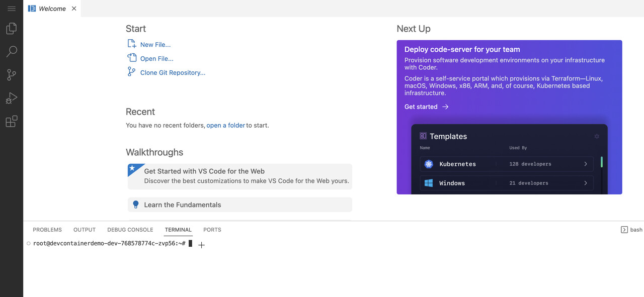This screenshot has height=297, width=644.
Task: Click the "Recent" heading
Action: tap(140, 112)
